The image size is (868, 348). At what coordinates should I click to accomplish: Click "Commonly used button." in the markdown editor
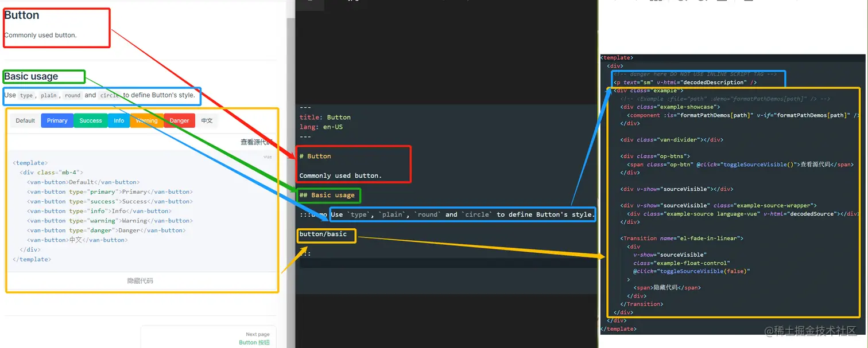[x=340, y=175]
